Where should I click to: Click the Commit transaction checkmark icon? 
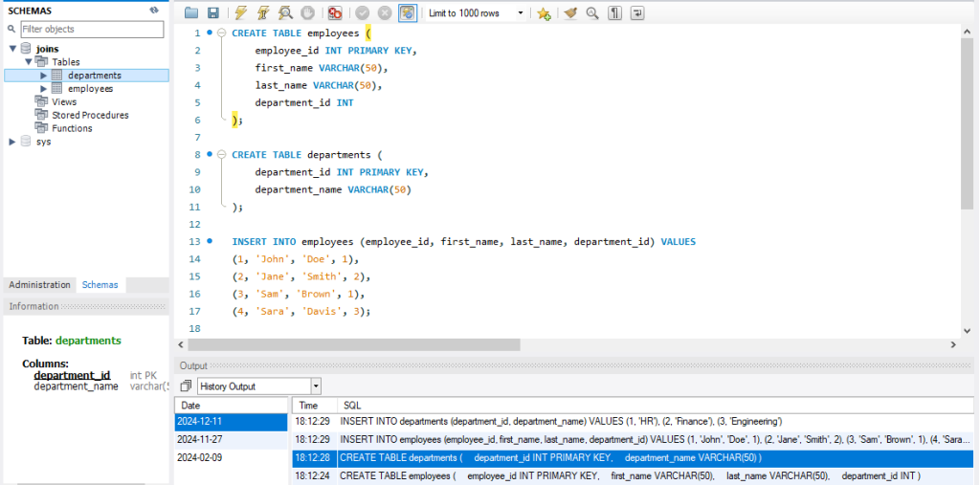point(363,13)
